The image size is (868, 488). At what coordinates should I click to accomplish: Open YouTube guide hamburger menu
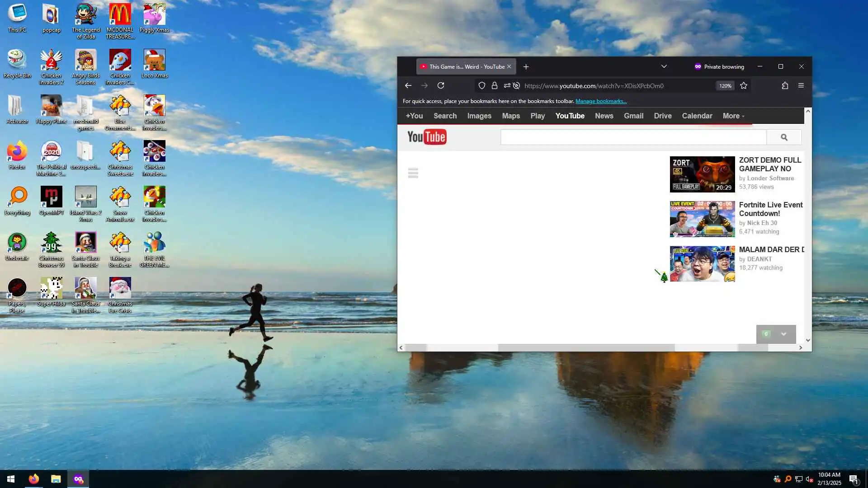coord(413,173)
